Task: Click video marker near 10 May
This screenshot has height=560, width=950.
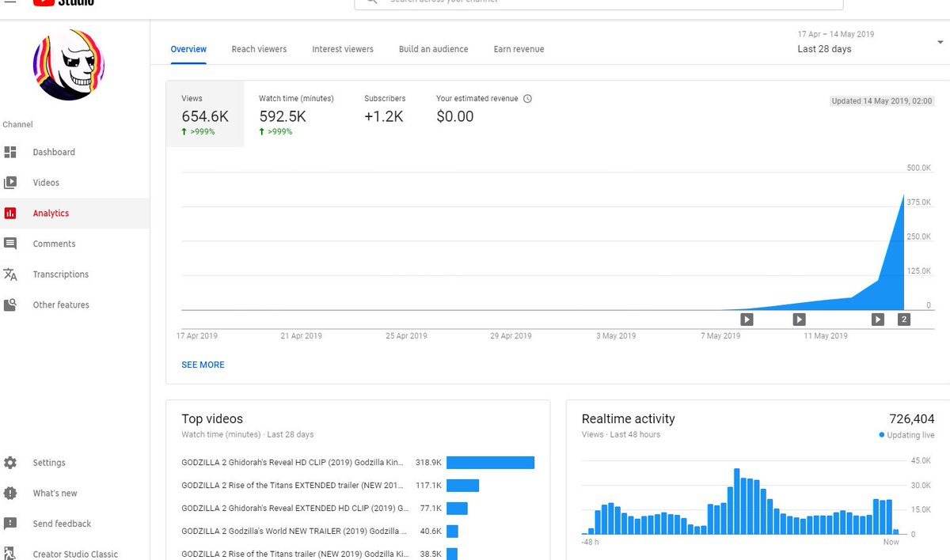Action: click(x=799, y=320)
